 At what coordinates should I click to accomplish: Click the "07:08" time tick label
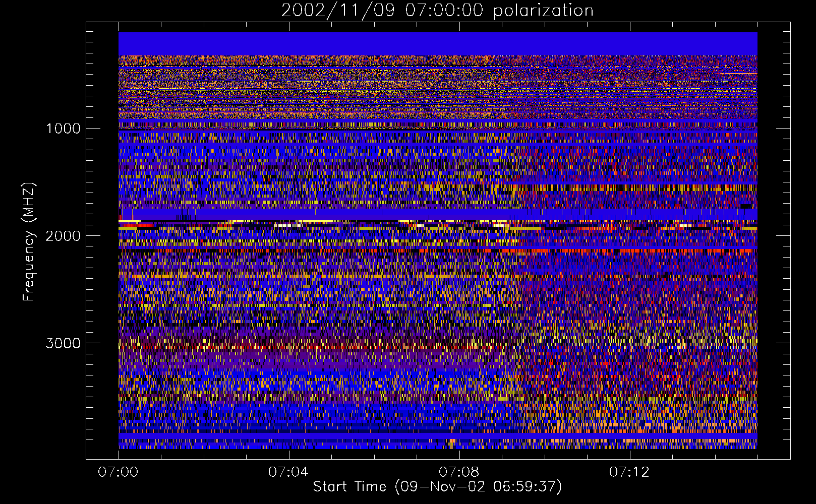click(459, 472)
